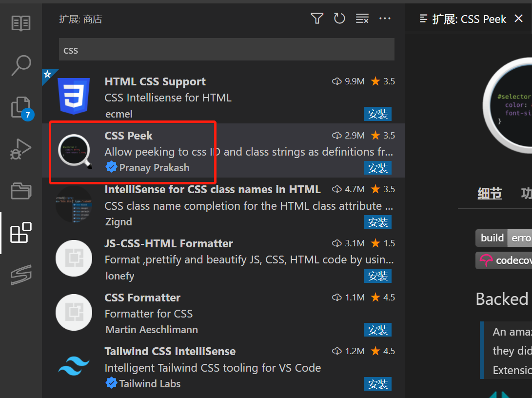Click the extension search box containing css
Screen dimensions: 532x398
(226, 50)
